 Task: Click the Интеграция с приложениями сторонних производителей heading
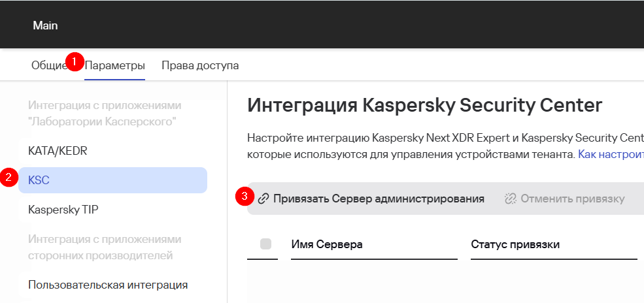(x=105, y=247)
